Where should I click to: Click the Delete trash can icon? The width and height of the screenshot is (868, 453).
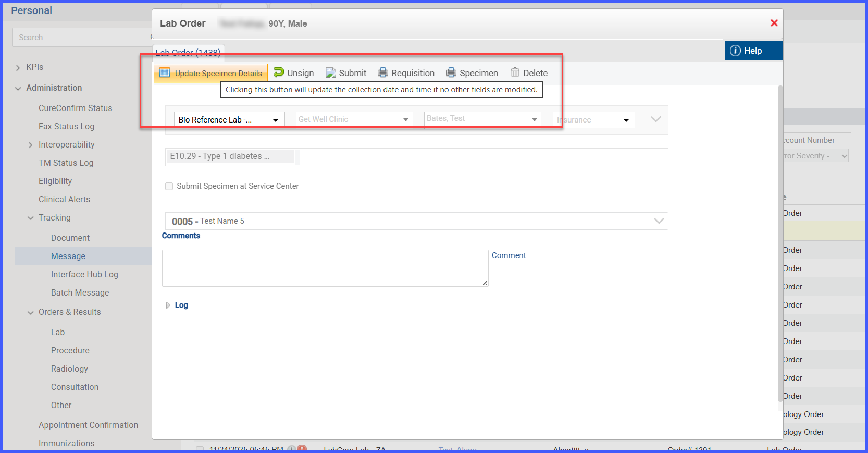pyautogui.click(x=515, y=72)
